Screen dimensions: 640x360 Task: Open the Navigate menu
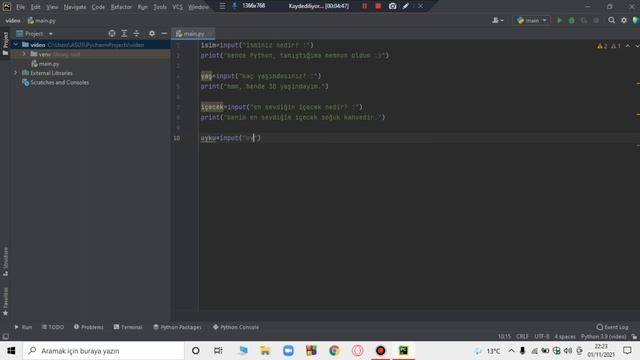click(x=75, y=7)
